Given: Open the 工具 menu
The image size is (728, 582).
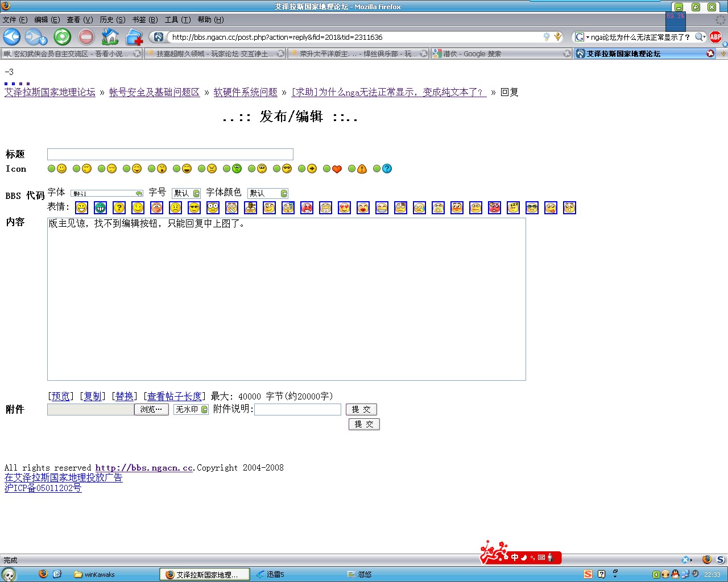Looking at the screenshot, I should (177, 19).
